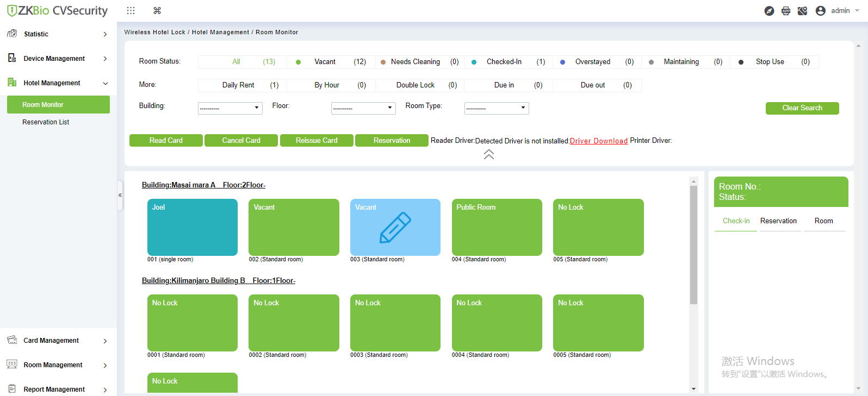Select the Joel room 001 tile
The width and height of the screenshot is (868, 396).
(x=193, y=227)
